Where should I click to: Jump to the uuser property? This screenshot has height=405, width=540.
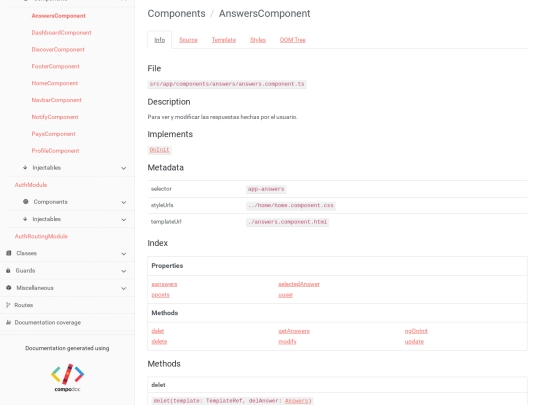pos(285,295)
